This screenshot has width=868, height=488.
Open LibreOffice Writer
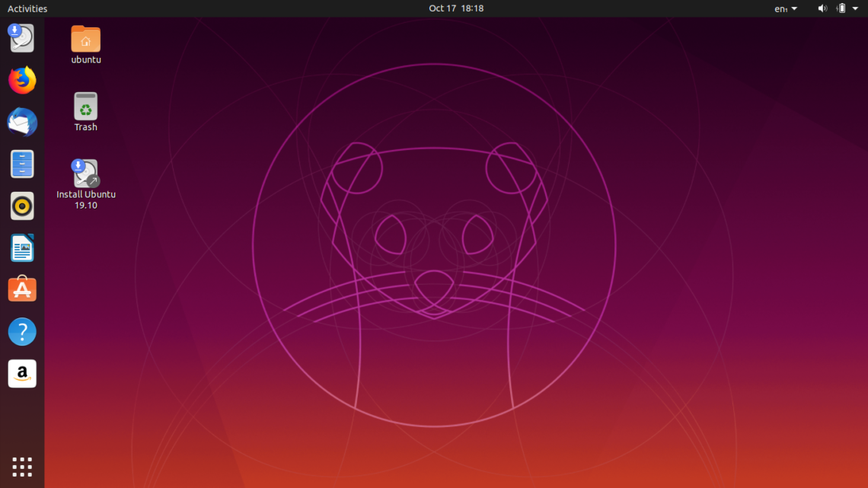22,247
